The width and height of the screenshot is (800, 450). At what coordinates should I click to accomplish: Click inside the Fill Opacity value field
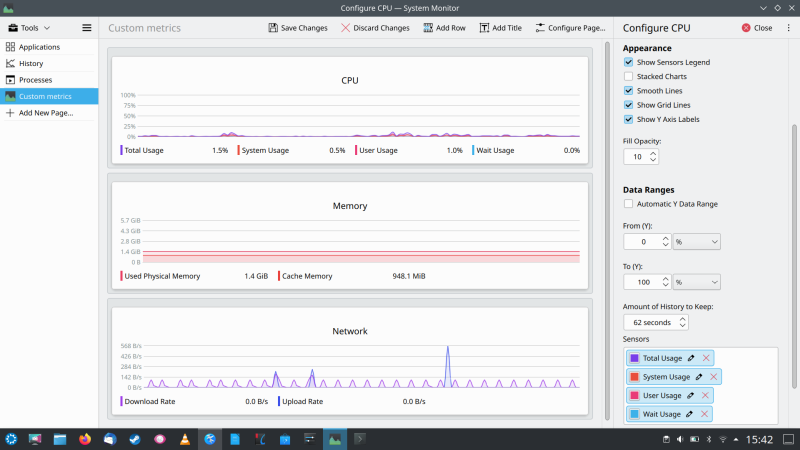[x=634, y=157]
